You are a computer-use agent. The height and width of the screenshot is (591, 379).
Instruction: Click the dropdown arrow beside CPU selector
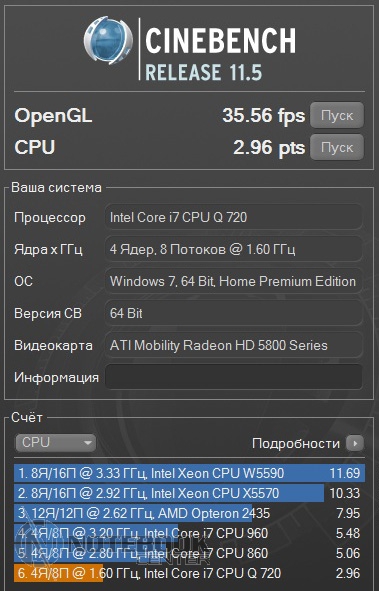87,443
